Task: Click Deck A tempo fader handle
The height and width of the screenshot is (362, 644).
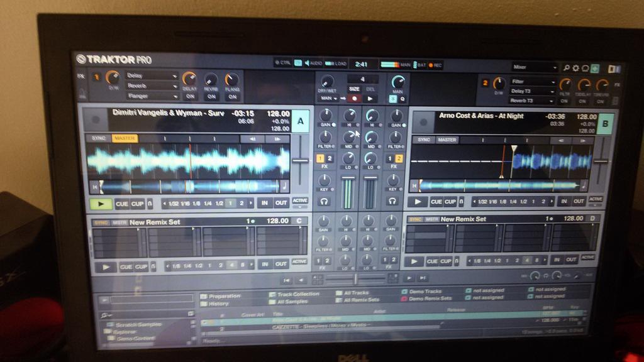Action: pyautogui.click(x=300, y=160)
